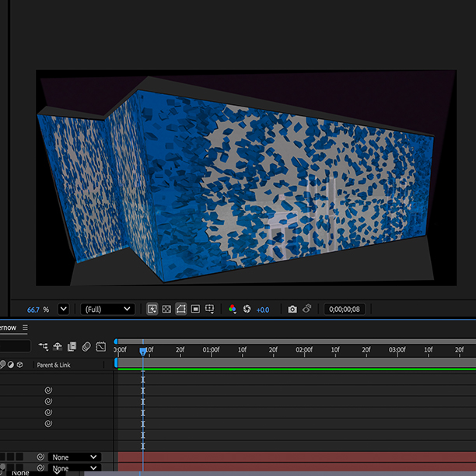Toggle the transparency grid checkerboard
476x476 pixels.
click(x=166, y=309)
